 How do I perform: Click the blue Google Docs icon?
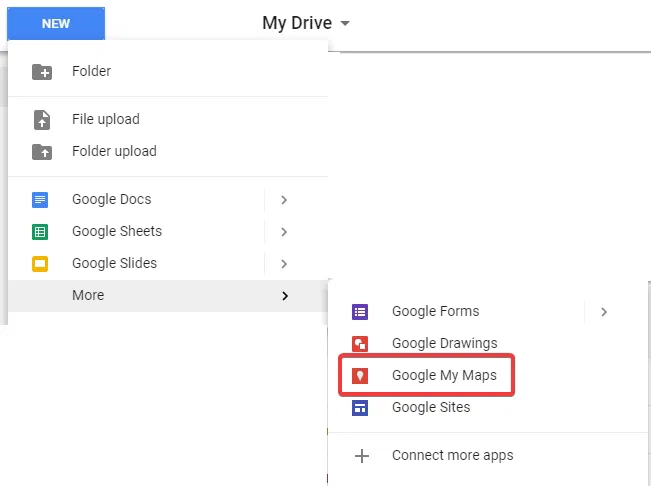point(41,200)
